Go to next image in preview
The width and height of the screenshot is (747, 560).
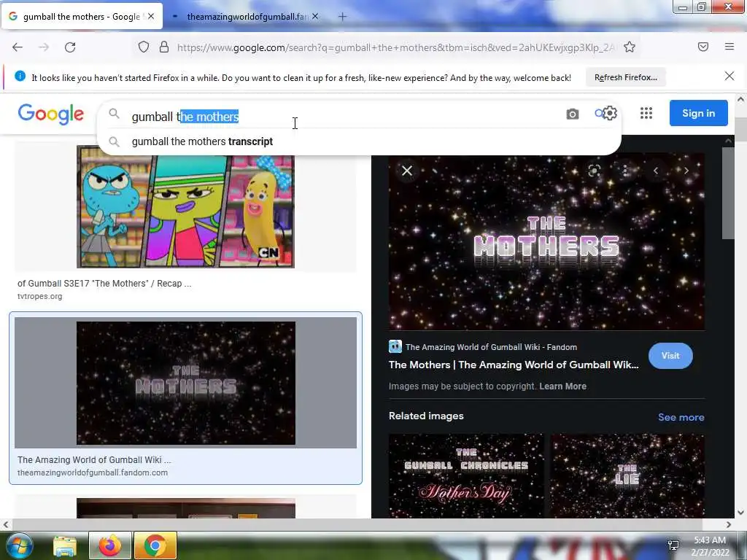686,171
